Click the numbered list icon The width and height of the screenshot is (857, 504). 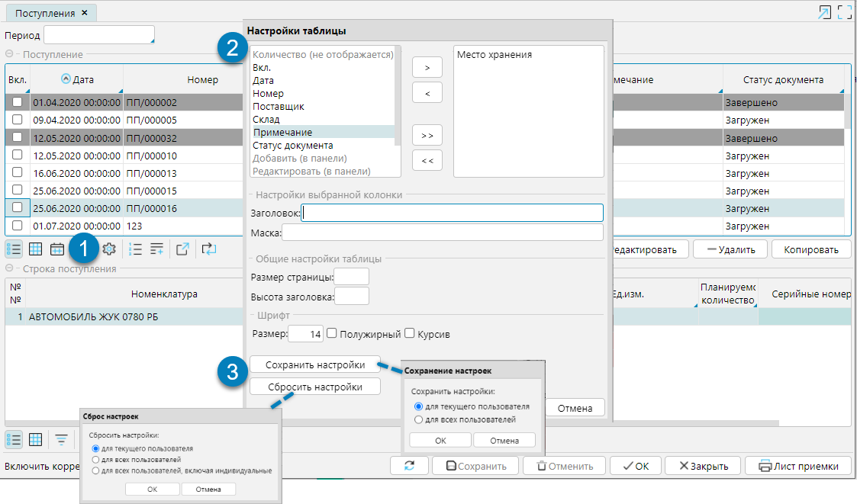(x=136, y=249)
